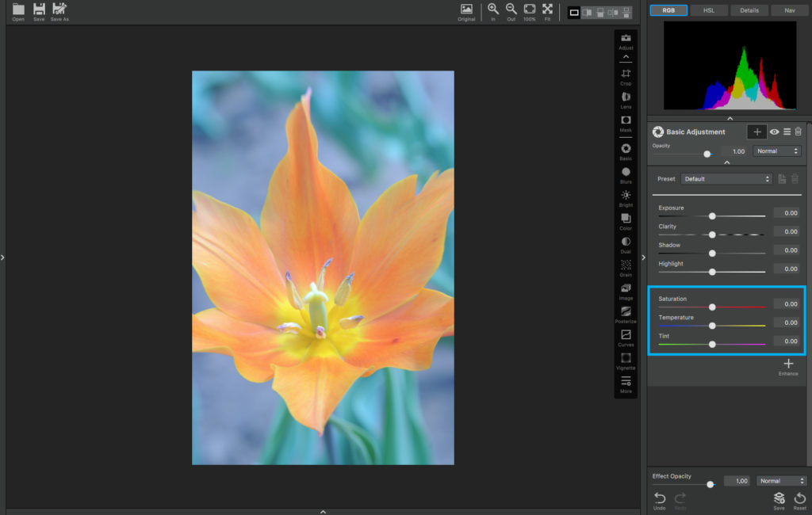812x515 pixels.
Task: Select the Posterize tool
Action: pyautogui.click(x=626, y=311)
